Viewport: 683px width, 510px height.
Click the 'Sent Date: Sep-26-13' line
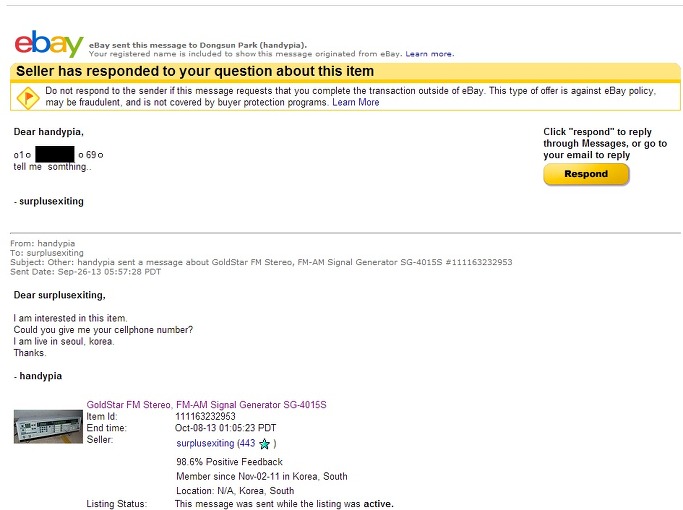pyautogui.click(x=85, y=272)
